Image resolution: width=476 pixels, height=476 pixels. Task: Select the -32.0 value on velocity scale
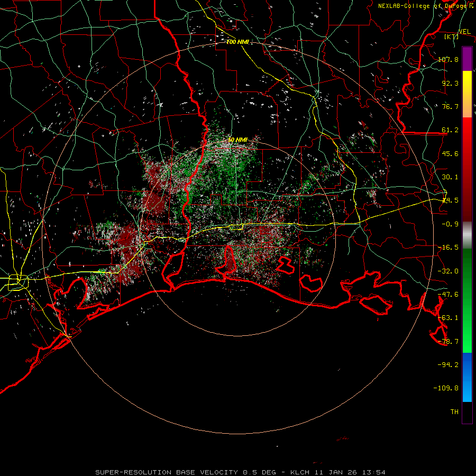click(x=448, y=271)
